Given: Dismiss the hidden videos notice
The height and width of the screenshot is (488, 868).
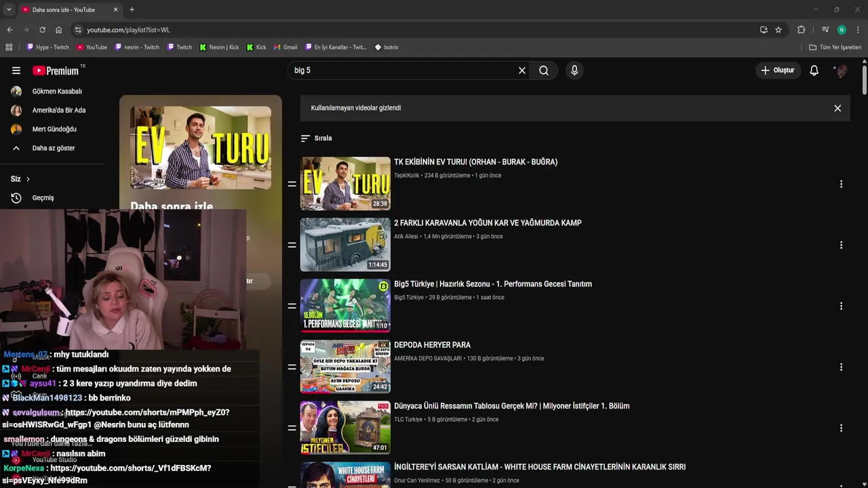Looking at the screenshot, I should point(837,108).
